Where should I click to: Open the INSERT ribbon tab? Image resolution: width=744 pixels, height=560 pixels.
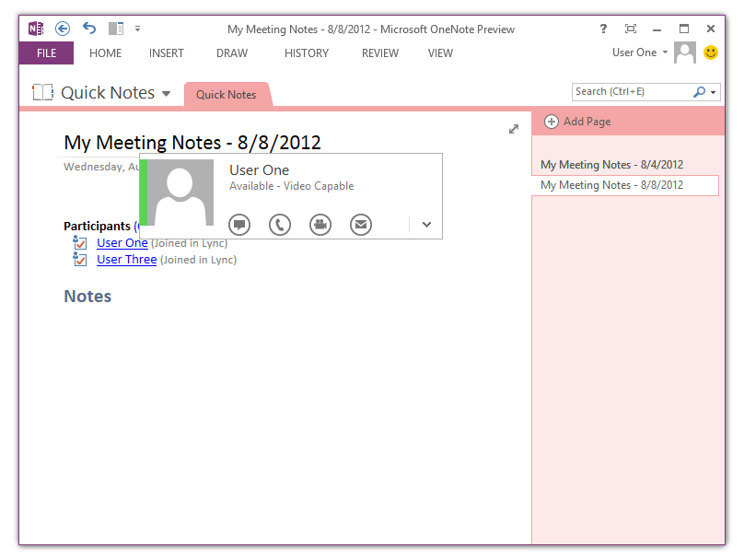pos(166,53)
